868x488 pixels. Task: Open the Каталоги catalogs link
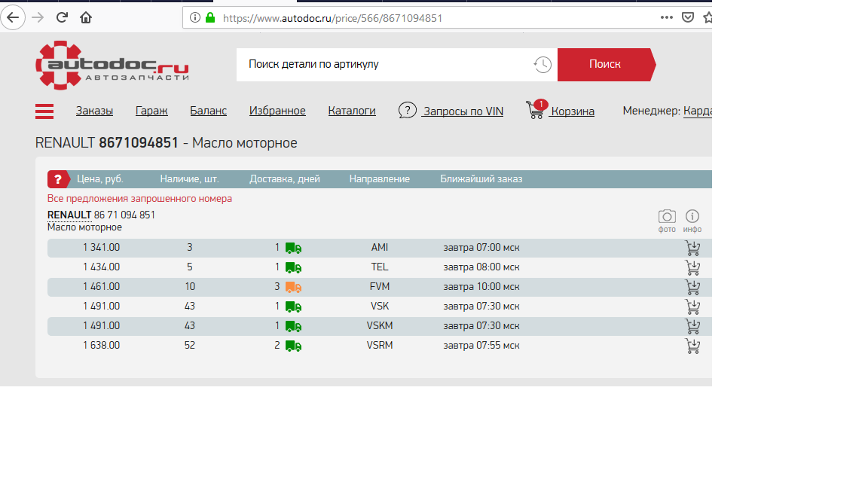point(352,111)
